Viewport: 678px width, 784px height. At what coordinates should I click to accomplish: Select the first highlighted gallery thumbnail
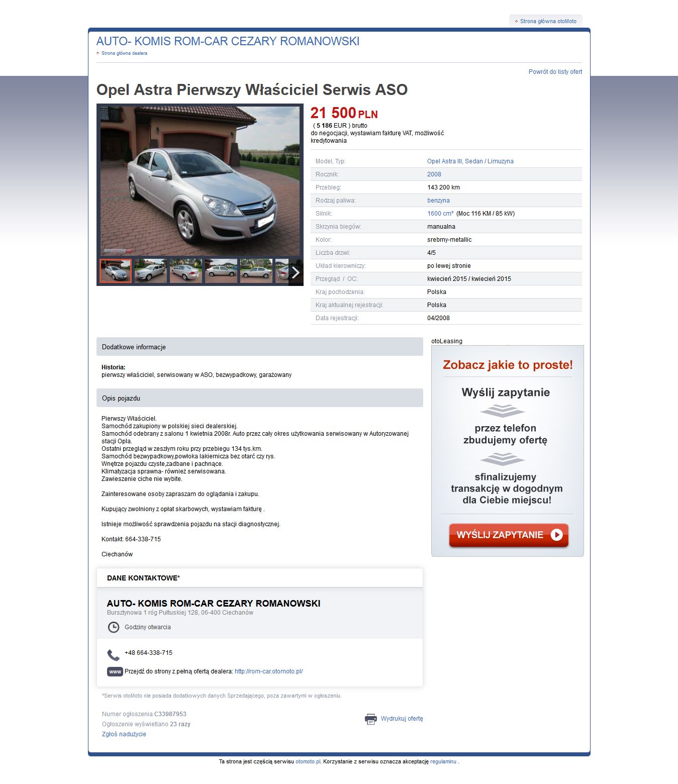(116, 271)
